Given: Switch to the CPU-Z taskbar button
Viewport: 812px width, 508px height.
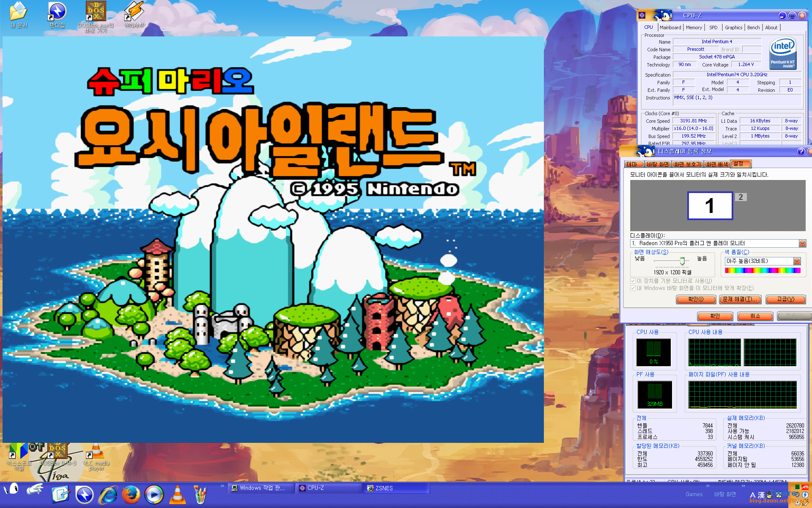Looking at the screenshot, I should pyautogui.click(x=329, y=488).
